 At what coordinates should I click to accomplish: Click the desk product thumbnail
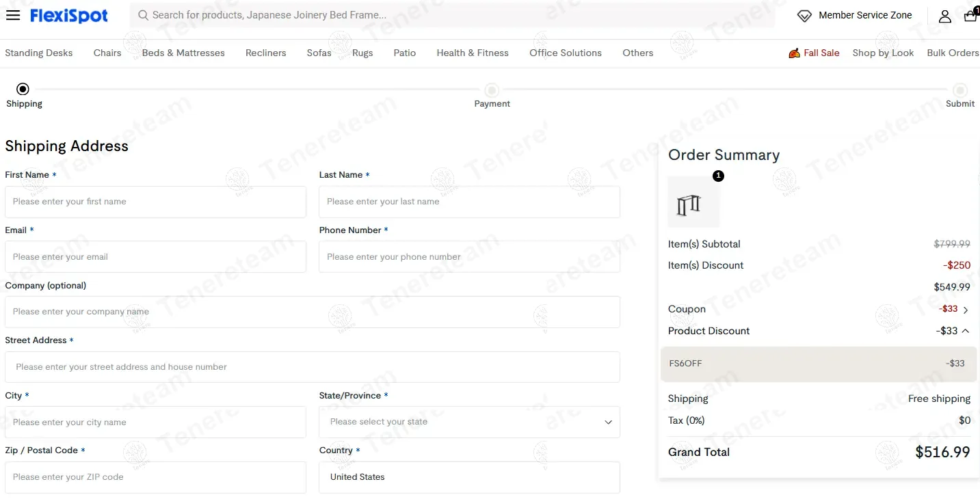(693, 202)
